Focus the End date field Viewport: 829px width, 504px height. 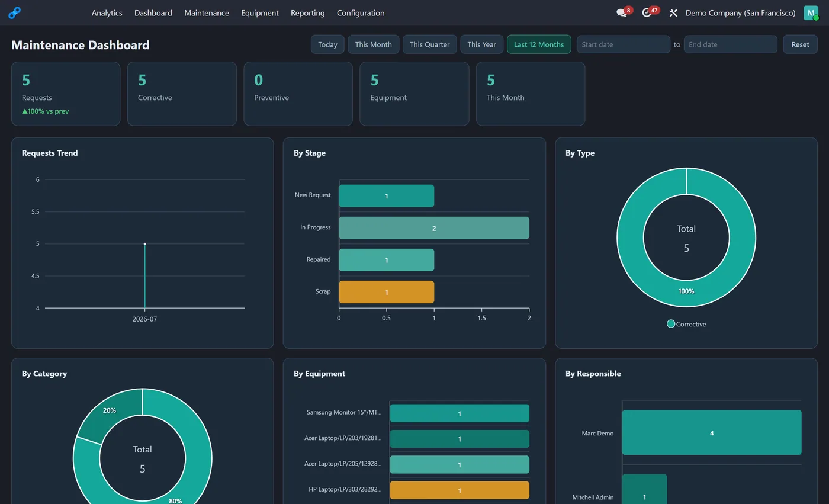click(731, 44)
